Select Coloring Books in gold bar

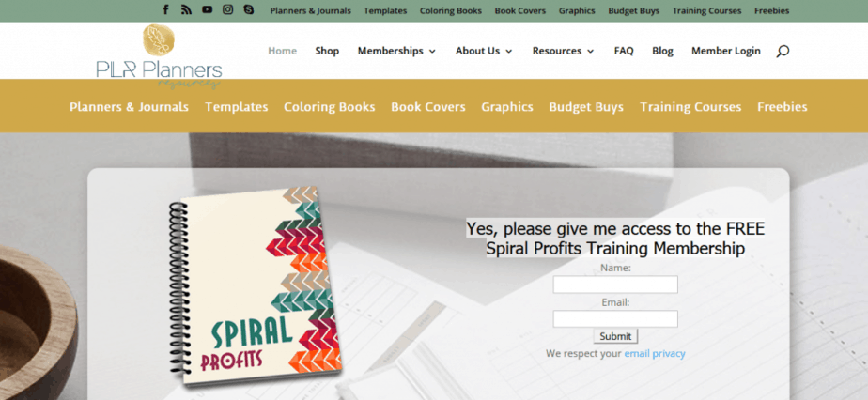(330, 107)
